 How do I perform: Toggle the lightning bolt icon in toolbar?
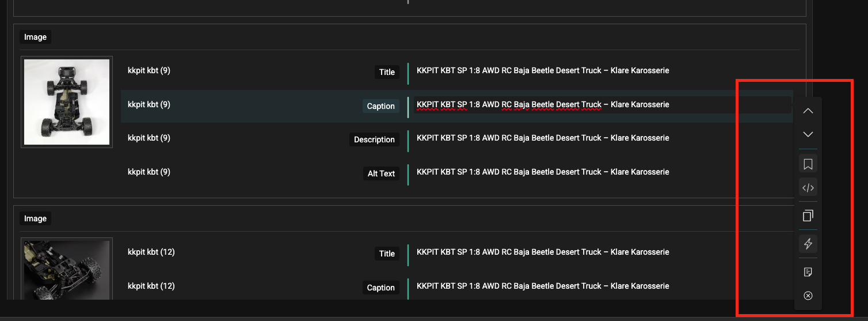[x=808, y=244]
